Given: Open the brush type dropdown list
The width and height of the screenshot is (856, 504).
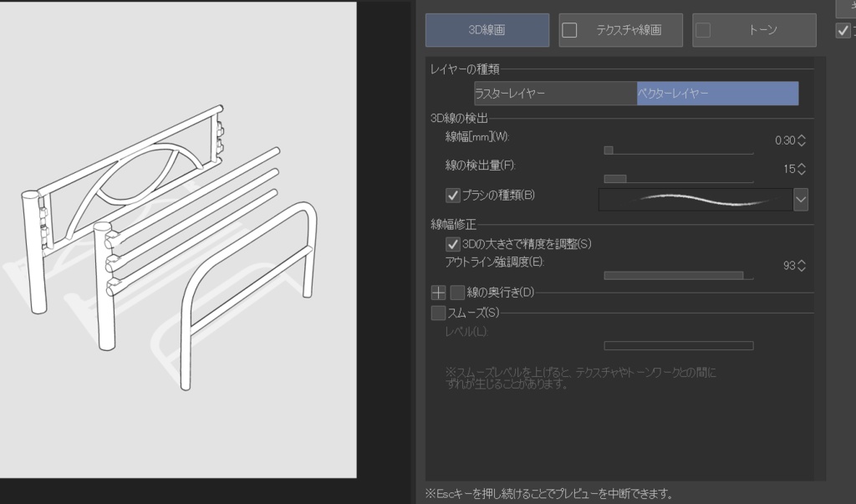Looking at the screenshot, I should [800, 200].
